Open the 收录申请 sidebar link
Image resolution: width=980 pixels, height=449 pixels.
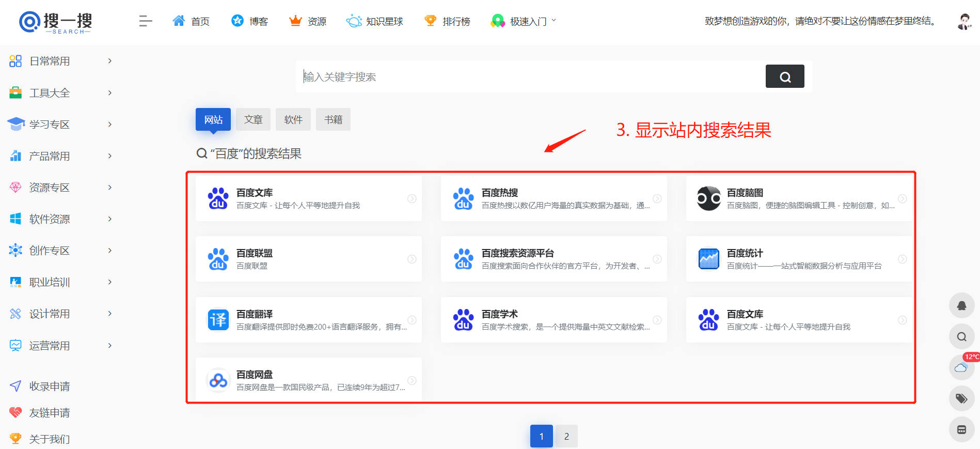40,386
